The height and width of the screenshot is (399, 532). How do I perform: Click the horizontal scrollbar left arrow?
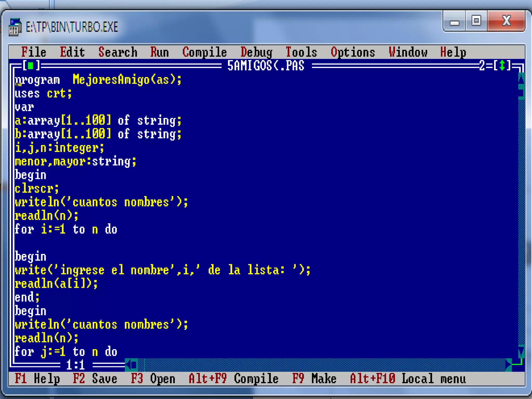(128, 365)
